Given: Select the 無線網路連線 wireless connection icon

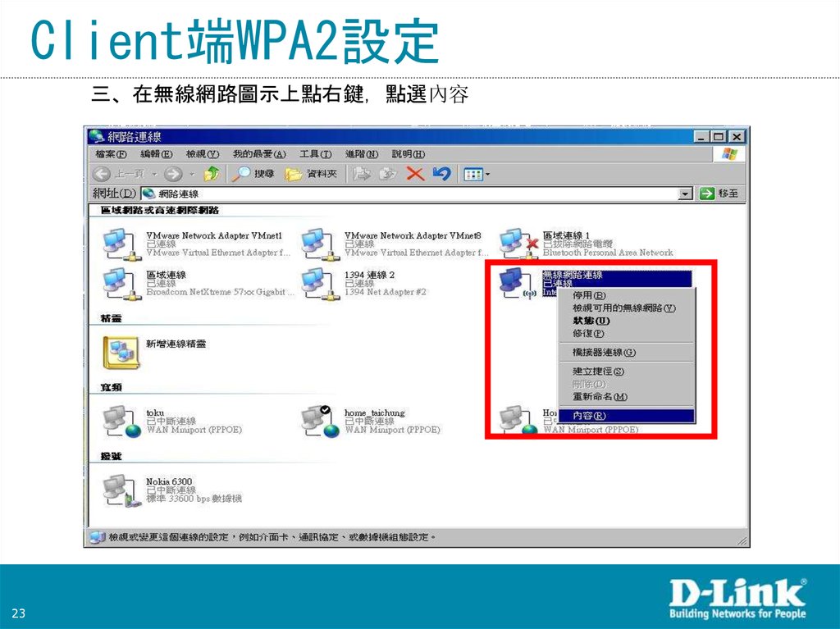Looking at the screenshot, I should [x=517, y=284].
